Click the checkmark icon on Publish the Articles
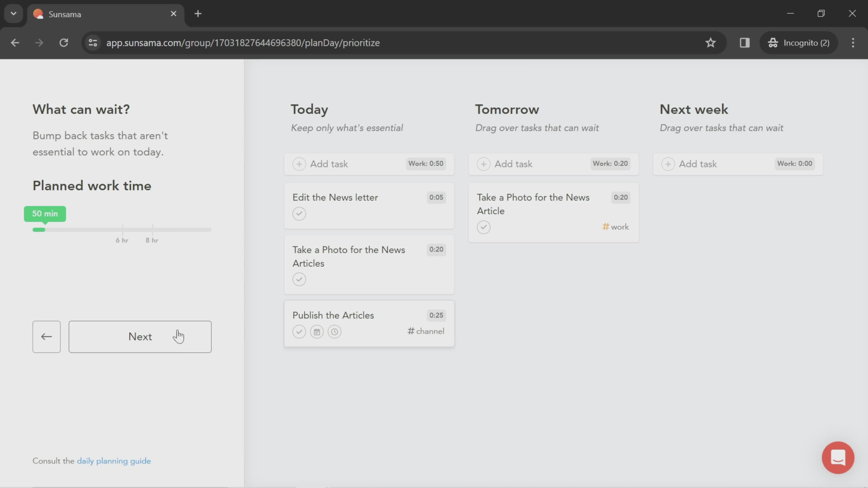Viewport: 868px width, 488px height. [x=299, y=331]
